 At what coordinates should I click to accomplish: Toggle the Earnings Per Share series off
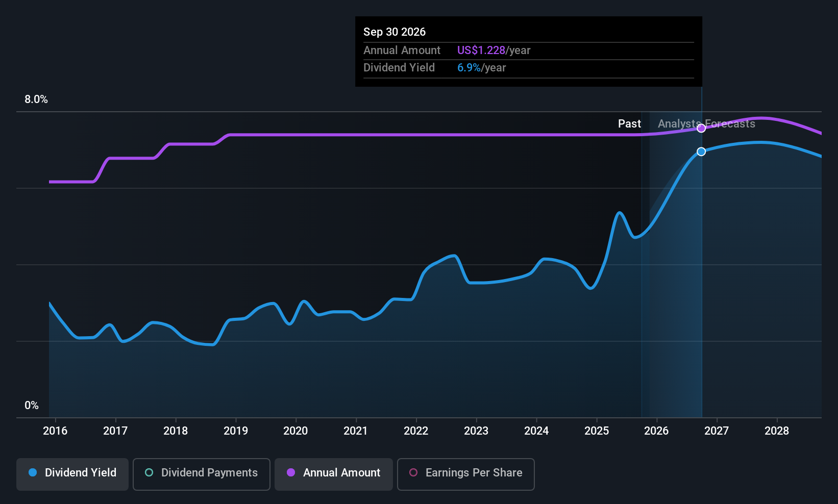[x=465, y=474]
